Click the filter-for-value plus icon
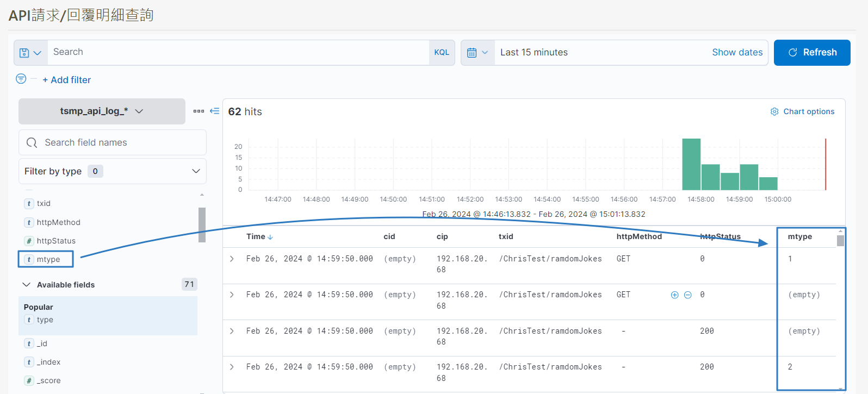The image size is (868, 394). click(x=674, y=295)
